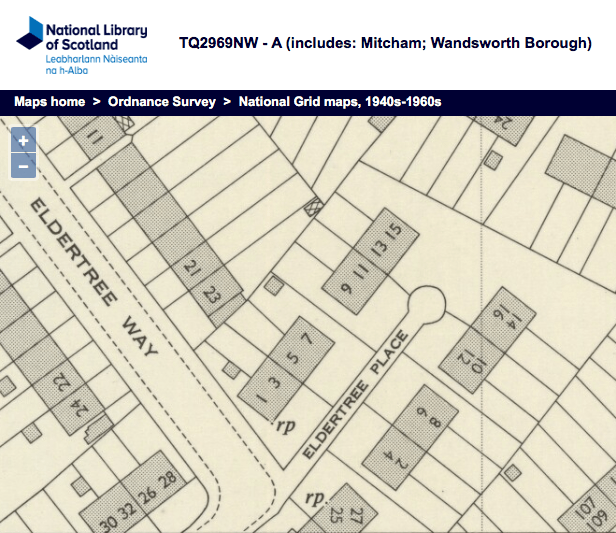This screenshot has width=616, height=533.
Task: Select the terrace numbered 10 12 14 16
Action: (x=490, y=342)
